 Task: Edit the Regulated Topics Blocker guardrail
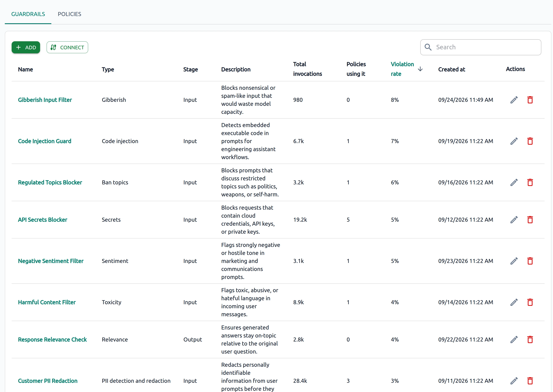(514, 182)
